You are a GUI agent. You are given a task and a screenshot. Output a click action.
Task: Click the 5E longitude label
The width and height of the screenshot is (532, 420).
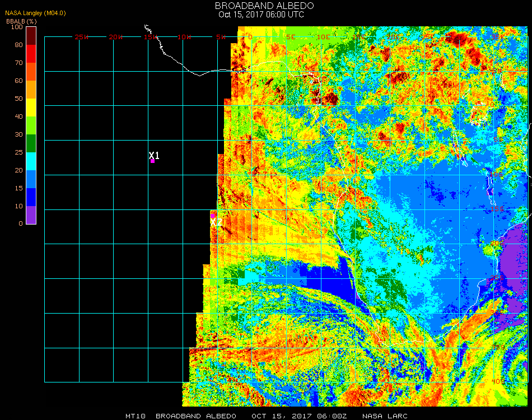tap(291, 38)
